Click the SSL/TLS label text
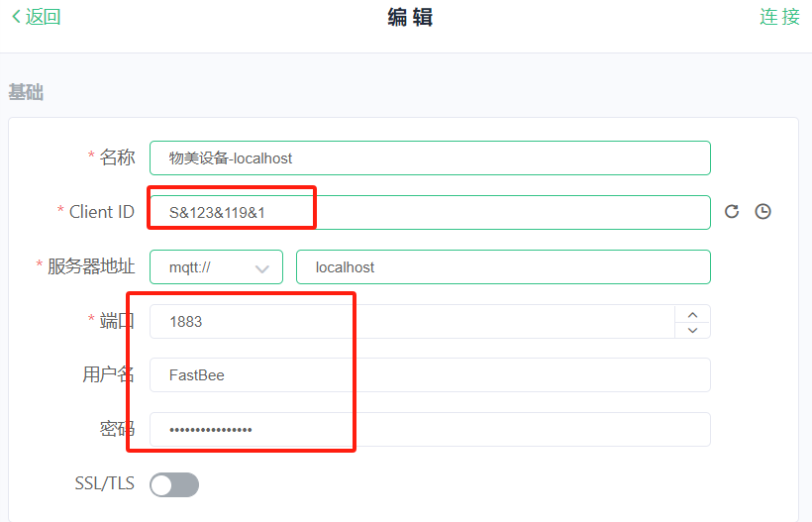This screenshot has height=522, width=812. click(104, 484)
